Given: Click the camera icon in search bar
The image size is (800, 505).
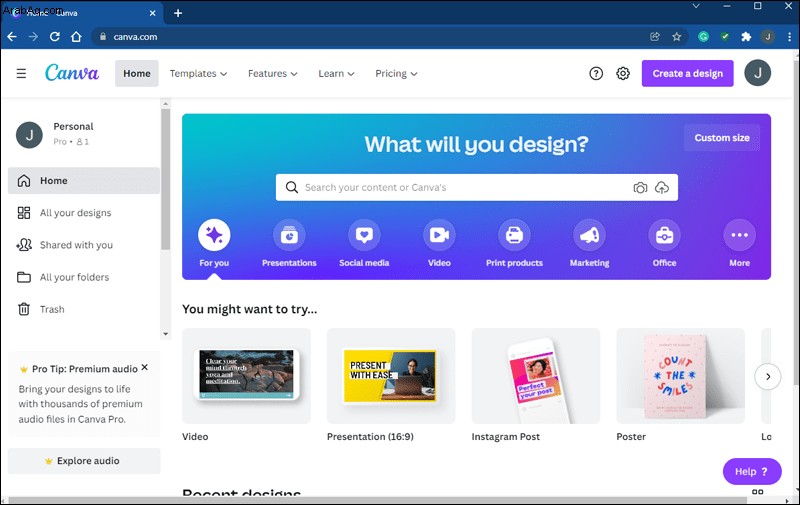Looking at the screenshot, I should coord(640,188).
